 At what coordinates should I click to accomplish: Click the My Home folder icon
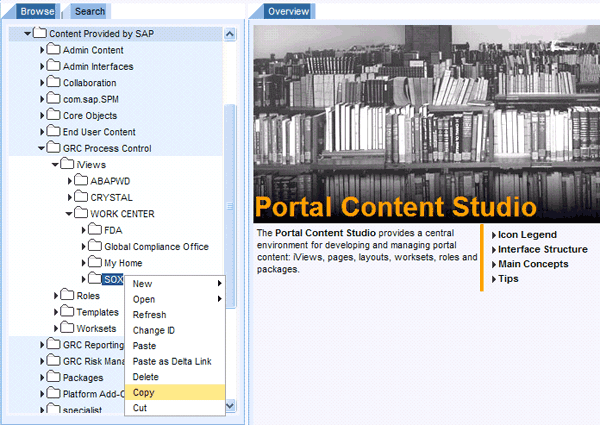[x=95, y=262]
